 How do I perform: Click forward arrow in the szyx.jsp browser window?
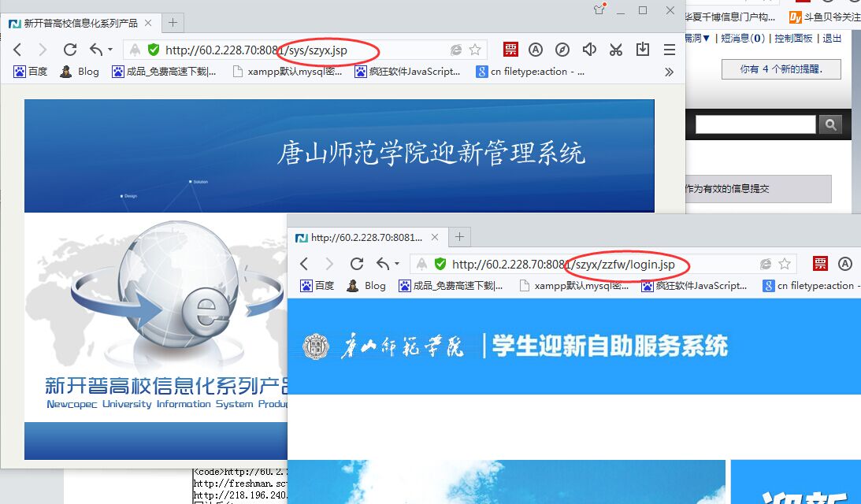43,50
